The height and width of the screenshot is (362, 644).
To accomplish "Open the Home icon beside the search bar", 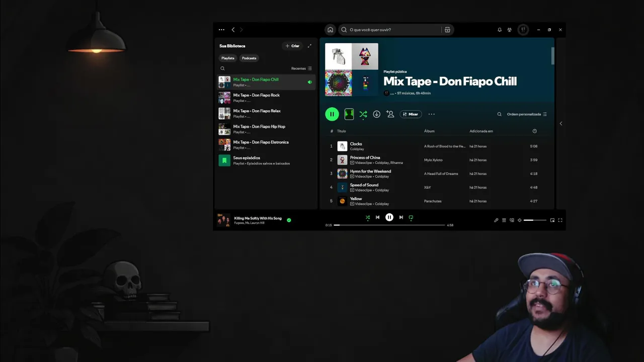I will pyautogui.click(x=330, y=30).
